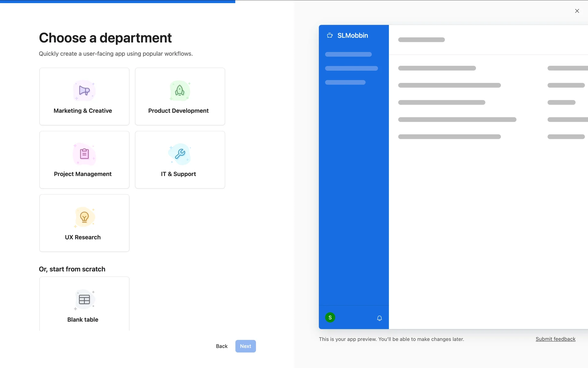The width and height of the screenshot is (588, 368).
Task: Click the Marketing & Creative megaphone icon
Action: pos(84,91)
